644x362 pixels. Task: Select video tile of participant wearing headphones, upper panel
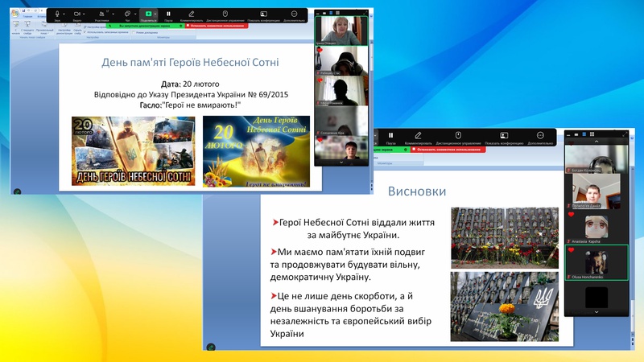341,61
